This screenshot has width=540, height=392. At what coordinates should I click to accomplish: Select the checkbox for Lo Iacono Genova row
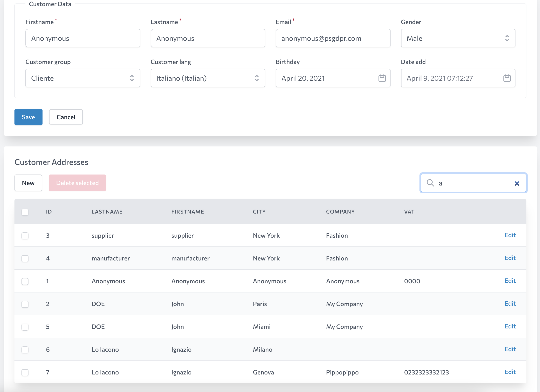point(25,372)
